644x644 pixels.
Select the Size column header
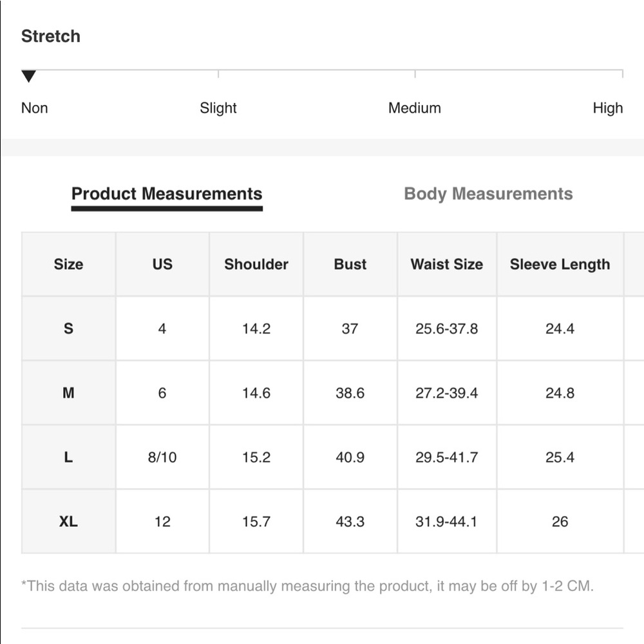[x=69, y=264]
